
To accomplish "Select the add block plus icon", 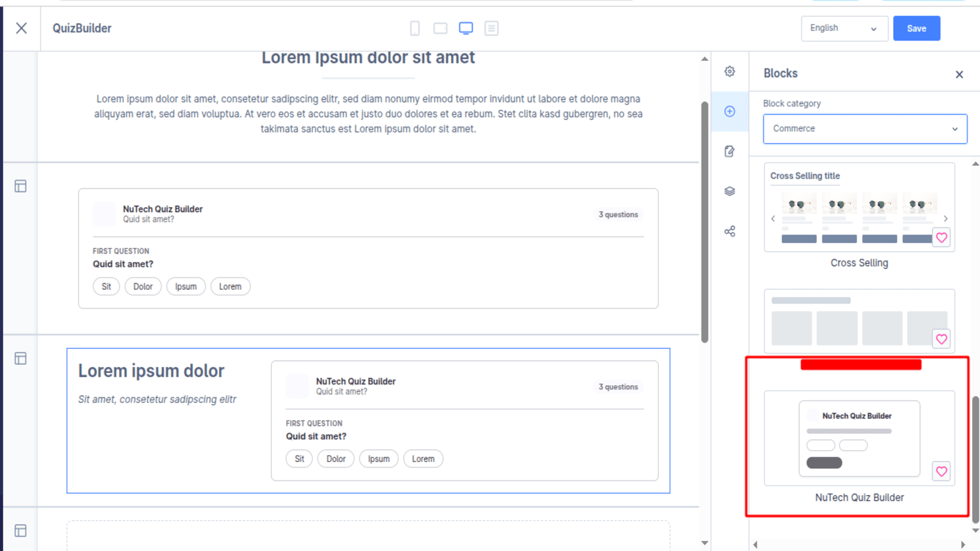I will coord(729,111).
